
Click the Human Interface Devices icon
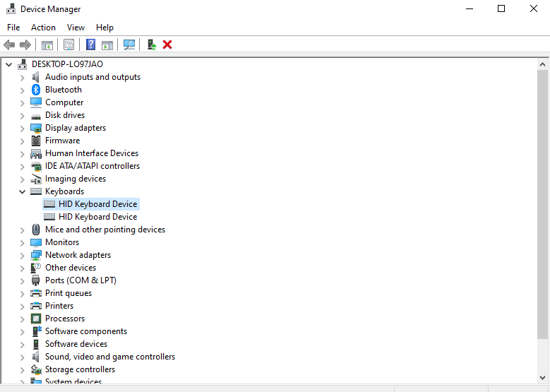click(x=36, y=154)
